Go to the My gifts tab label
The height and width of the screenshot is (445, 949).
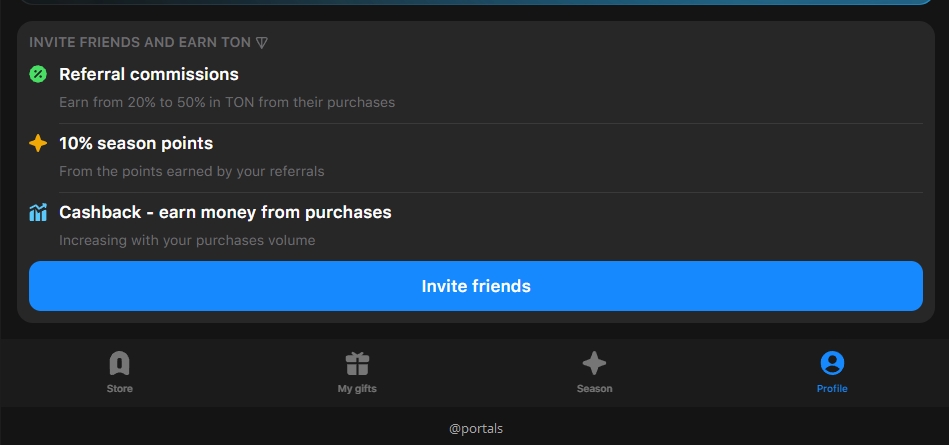(357, 389)
